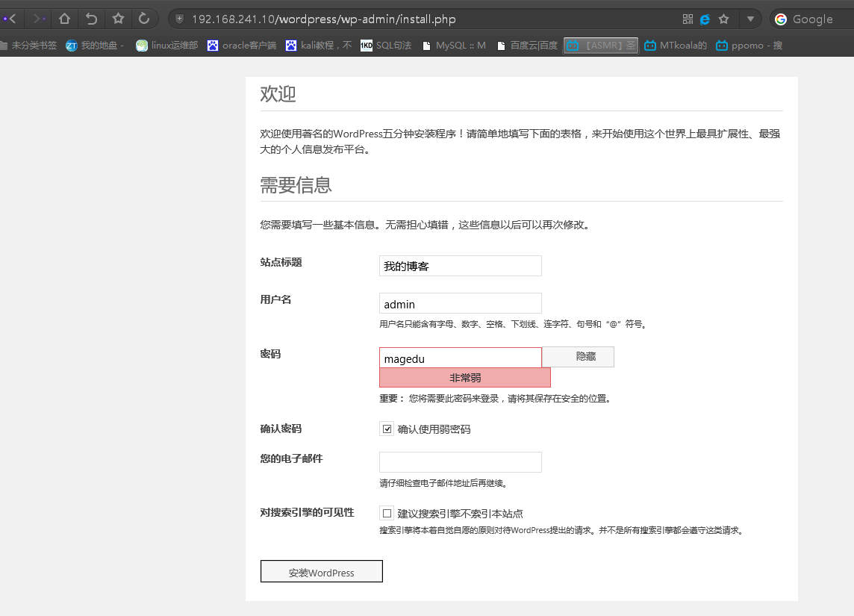This screenshot has height=616, width=854.
Task: Click the shield security icon in address bar
Action: pos(179,19)
